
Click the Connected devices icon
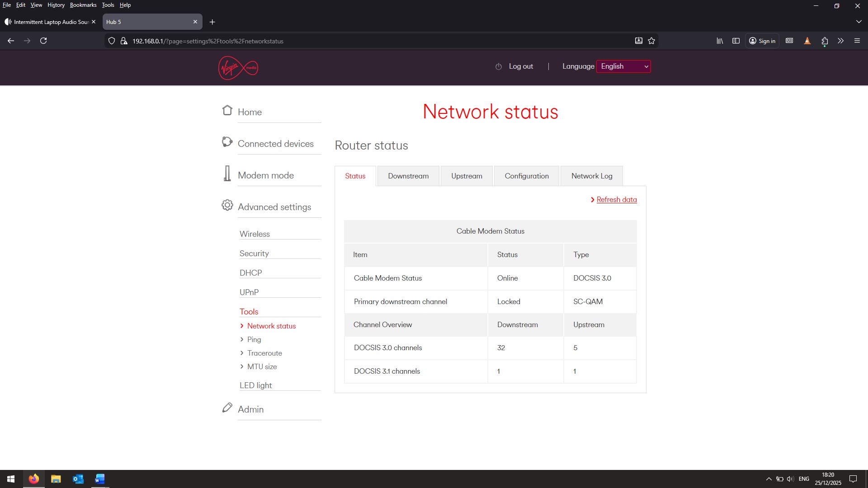pos(227,142)
